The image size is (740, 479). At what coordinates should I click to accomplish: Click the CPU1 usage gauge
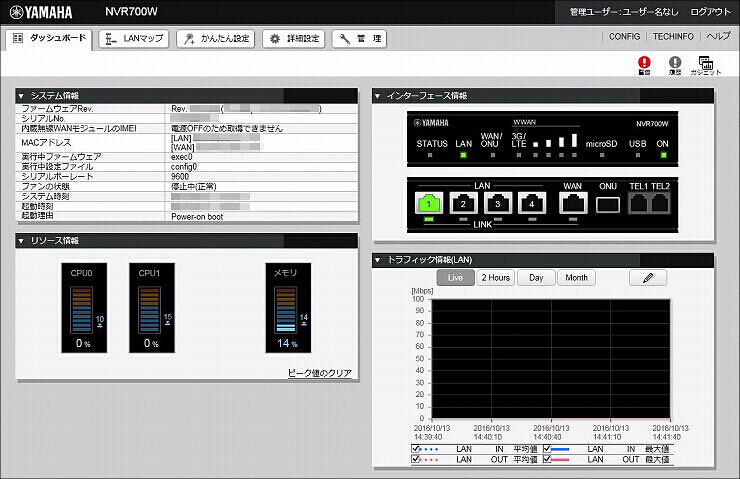coord(152,308)
